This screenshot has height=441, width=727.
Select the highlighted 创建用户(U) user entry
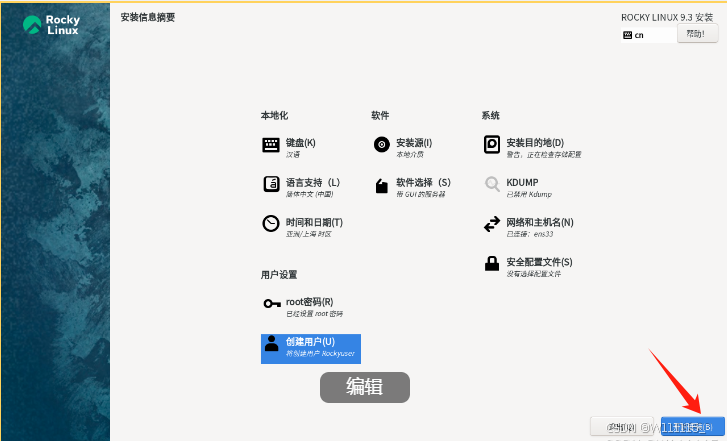pos(311,349)
